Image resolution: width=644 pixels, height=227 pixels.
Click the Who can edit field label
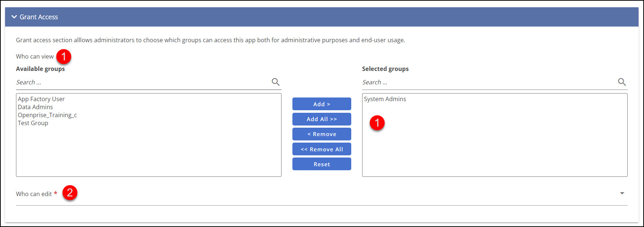[x=34, y=194]
